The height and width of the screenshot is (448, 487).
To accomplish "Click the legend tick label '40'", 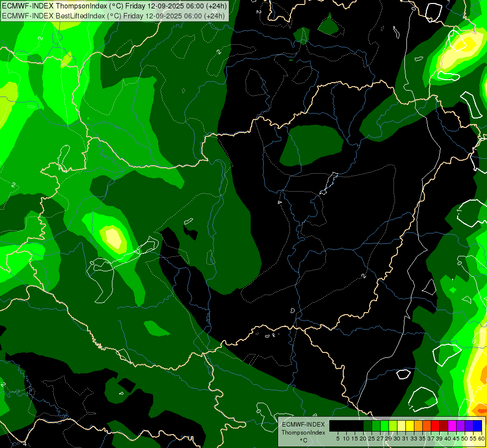I will [448, 439].
